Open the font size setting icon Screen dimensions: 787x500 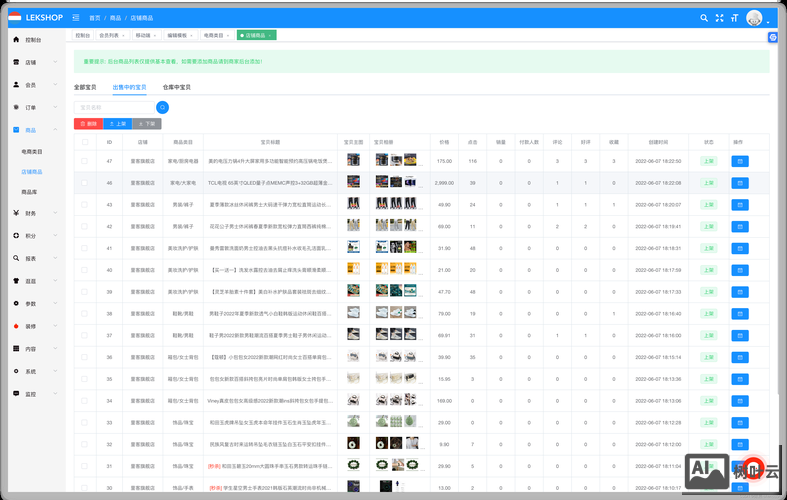[734, 18]
